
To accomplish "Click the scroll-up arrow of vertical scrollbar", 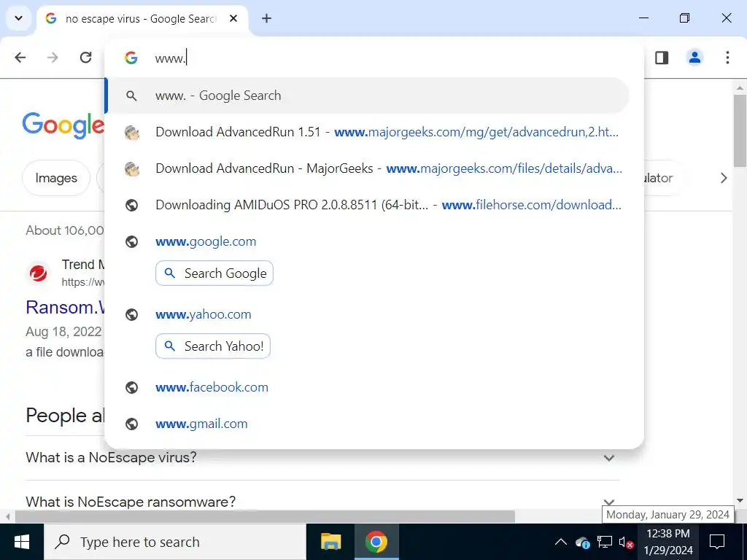I will point(740,87).
